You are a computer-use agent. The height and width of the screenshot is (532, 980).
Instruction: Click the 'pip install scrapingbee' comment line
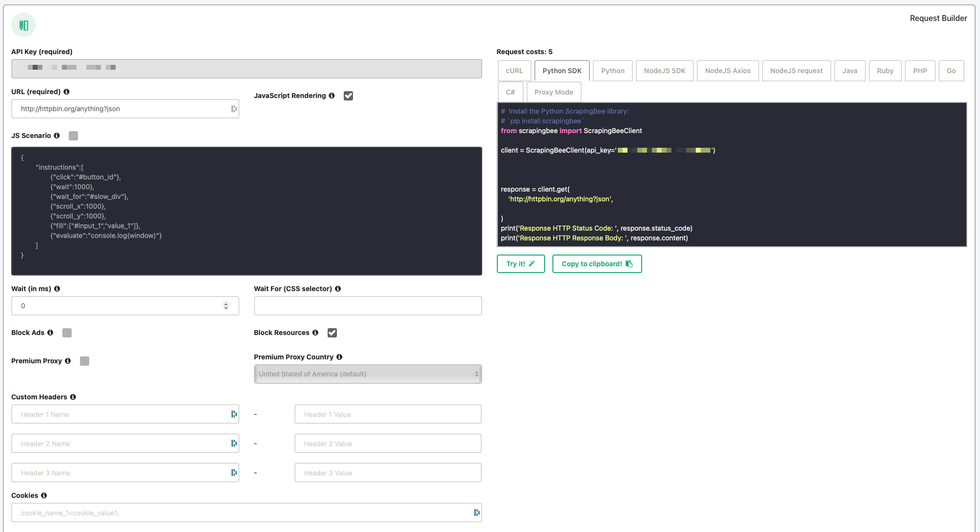[x=542, y=121]
